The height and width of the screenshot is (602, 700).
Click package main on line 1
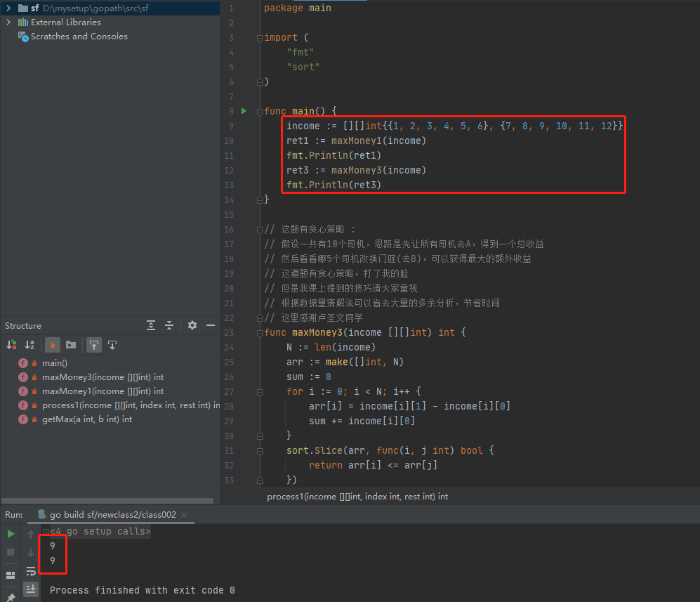[297, 8]
